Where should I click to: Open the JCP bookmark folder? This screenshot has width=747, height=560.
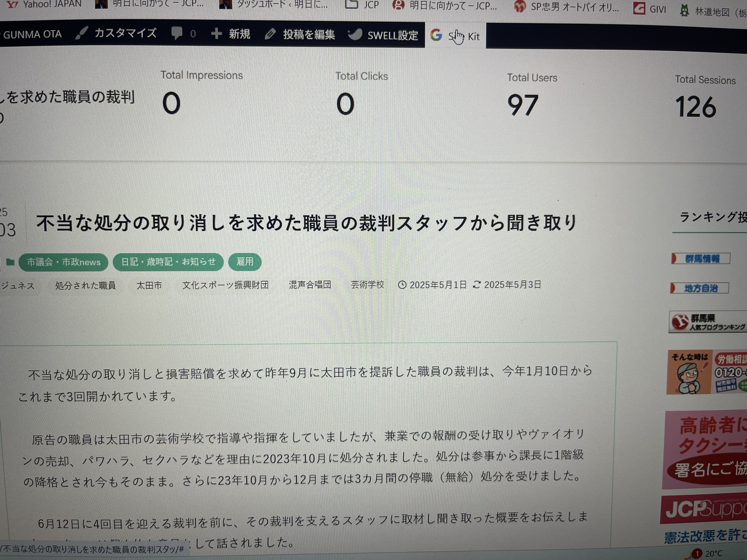click(362, 5)
